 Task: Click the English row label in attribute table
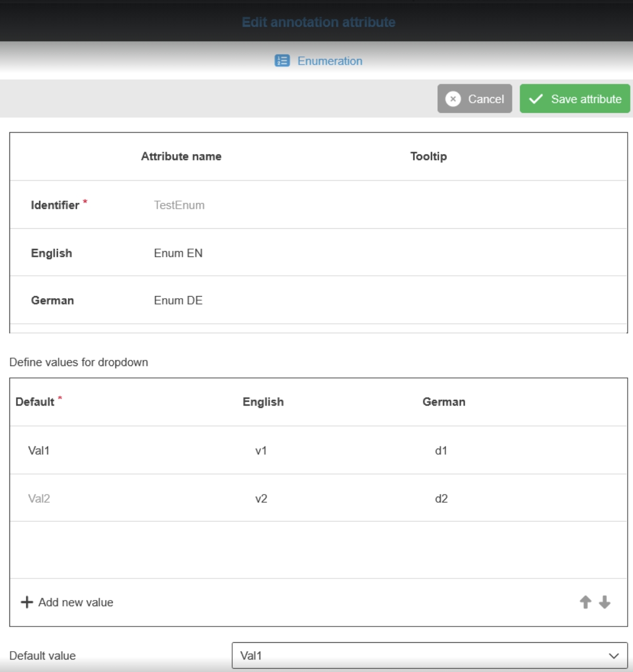51,253
